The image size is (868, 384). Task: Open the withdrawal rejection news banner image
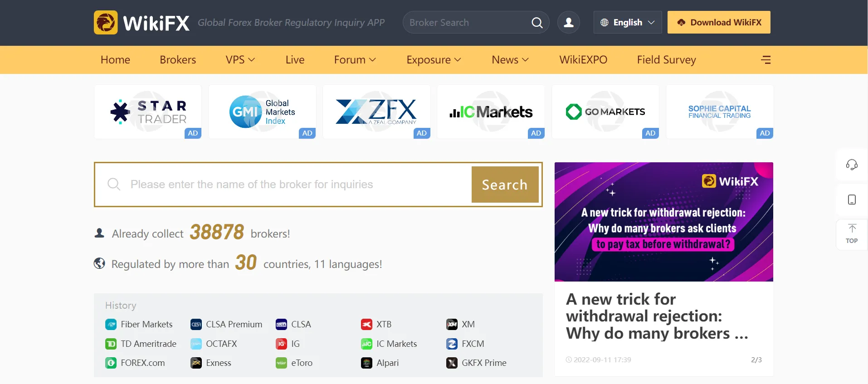pyautogui.click(x=664, y=222)
